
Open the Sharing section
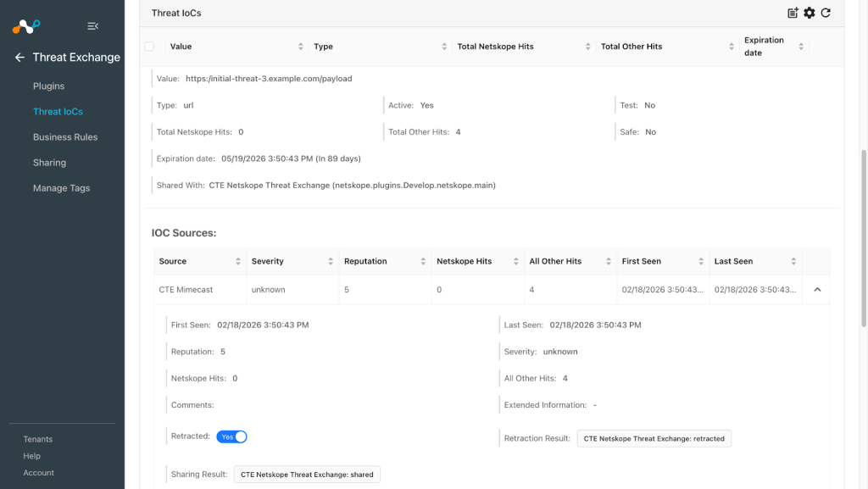pos(49,162)
